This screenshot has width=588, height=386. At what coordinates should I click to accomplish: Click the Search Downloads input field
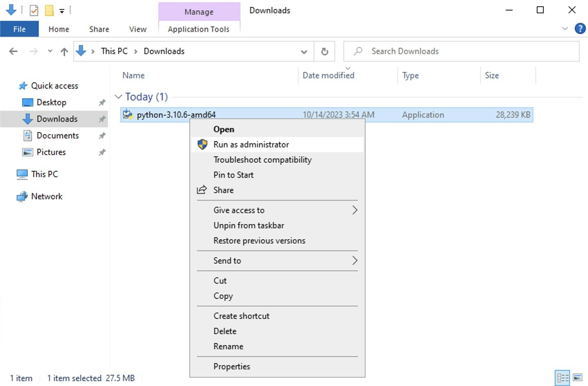coord(461,52)
